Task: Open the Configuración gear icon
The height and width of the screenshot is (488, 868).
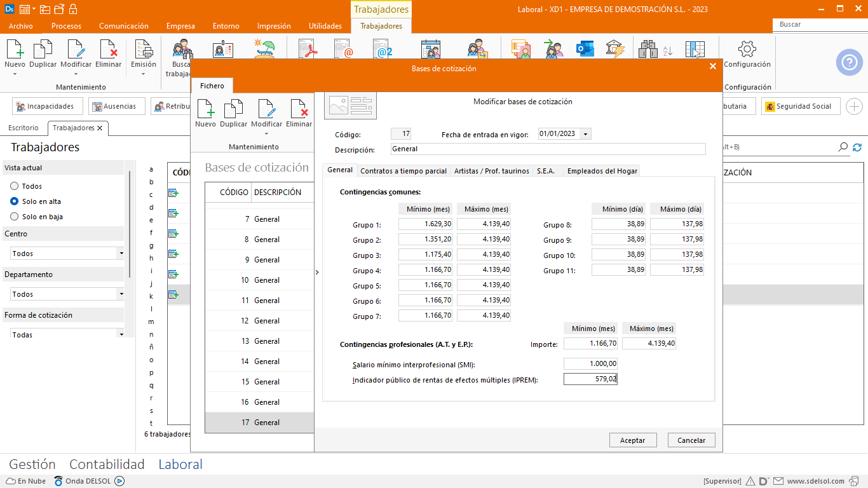Action: tap(747, 50)
